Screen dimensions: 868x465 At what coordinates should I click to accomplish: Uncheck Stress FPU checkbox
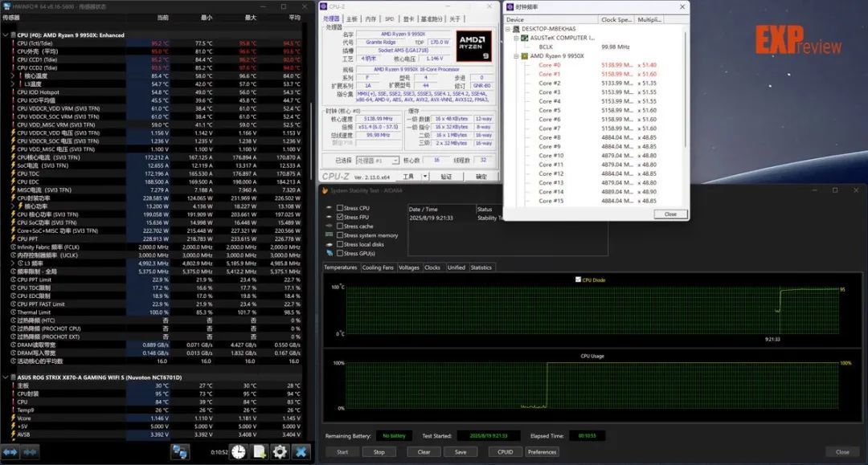click(340, 217)
